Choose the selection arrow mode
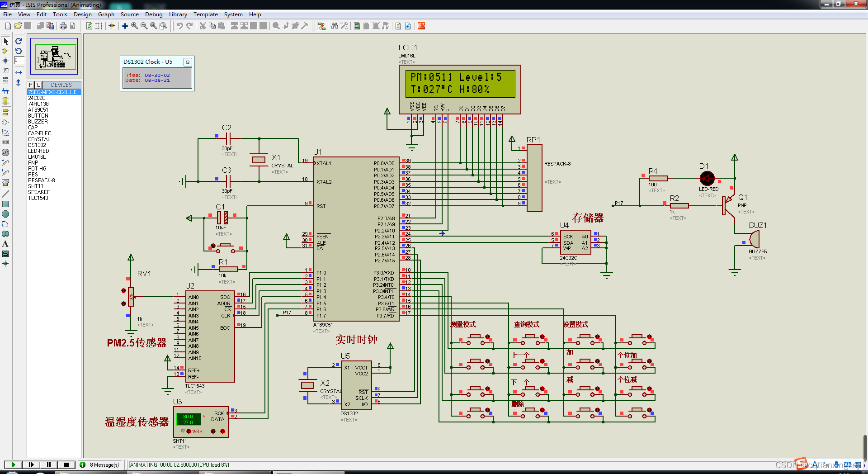The height and width of the screenshot is (474, 868). [5, 41]
